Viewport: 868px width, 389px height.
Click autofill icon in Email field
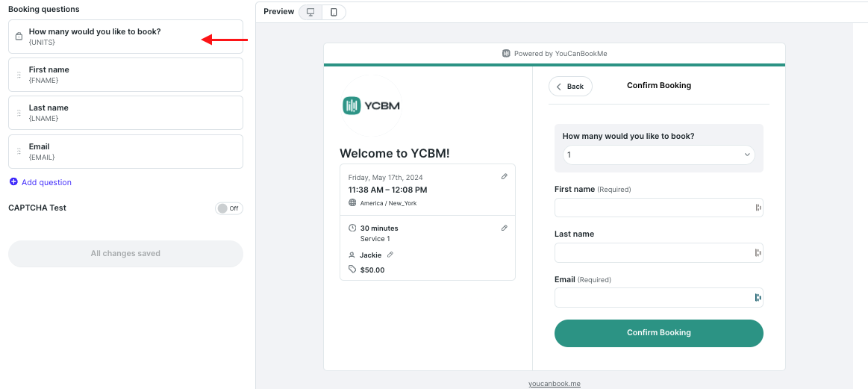[x=758, y=298]
